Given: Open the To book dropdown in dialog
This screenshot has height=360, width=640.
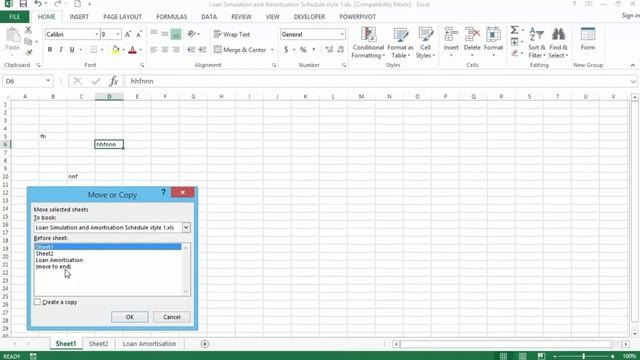Looking at the screenshot, I should click(186, 227).
